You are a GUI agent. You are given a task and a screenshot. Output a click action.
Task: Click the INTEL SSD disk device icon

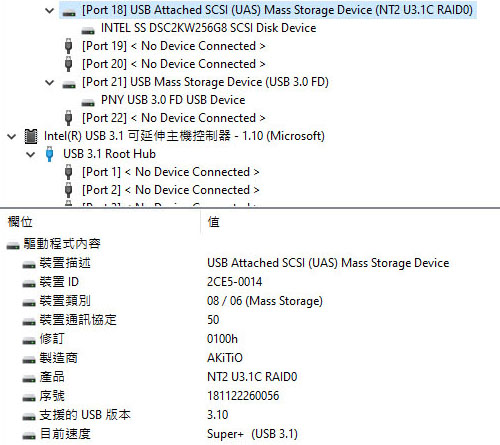pyautogui.click(x=88, y=30)
